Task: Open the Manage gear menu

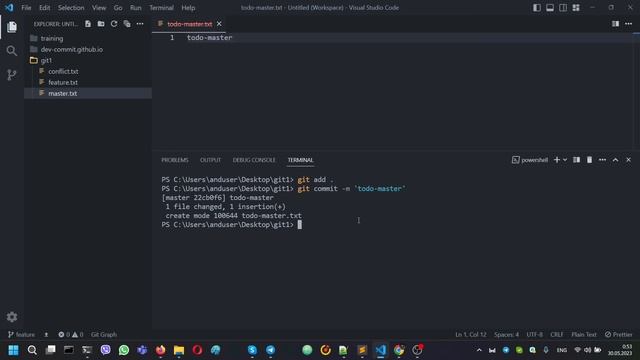Action: [12, 317]
